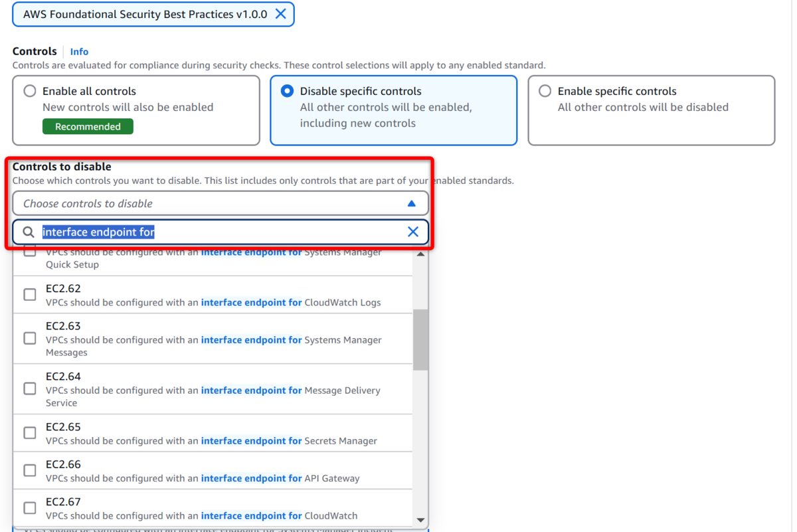
Task: Click the dropdown list scrollbar thumb
Action: pyautogui.click(x=420, y=339)
